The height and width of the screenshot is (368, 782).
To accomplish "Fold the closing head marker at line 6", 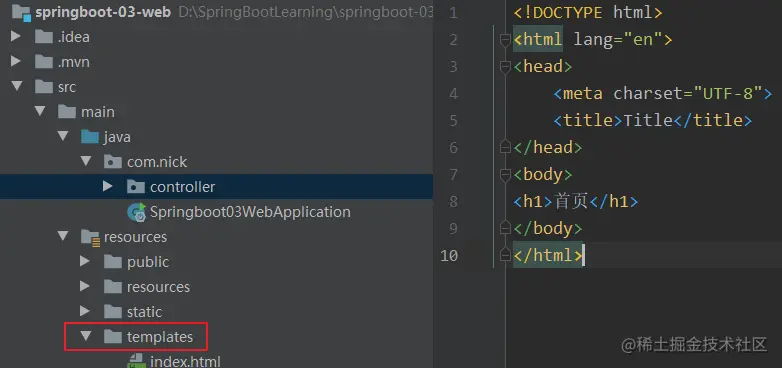I will [505, 147].
